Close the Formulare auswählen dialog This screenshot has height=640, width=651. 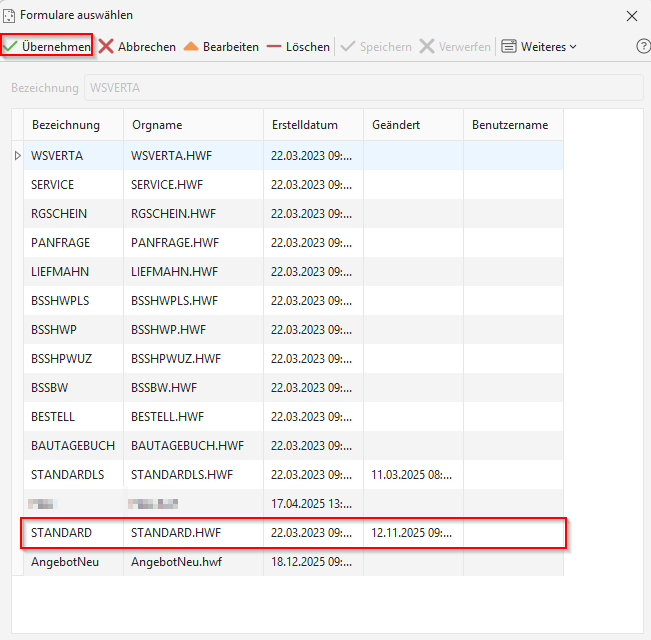631,16
